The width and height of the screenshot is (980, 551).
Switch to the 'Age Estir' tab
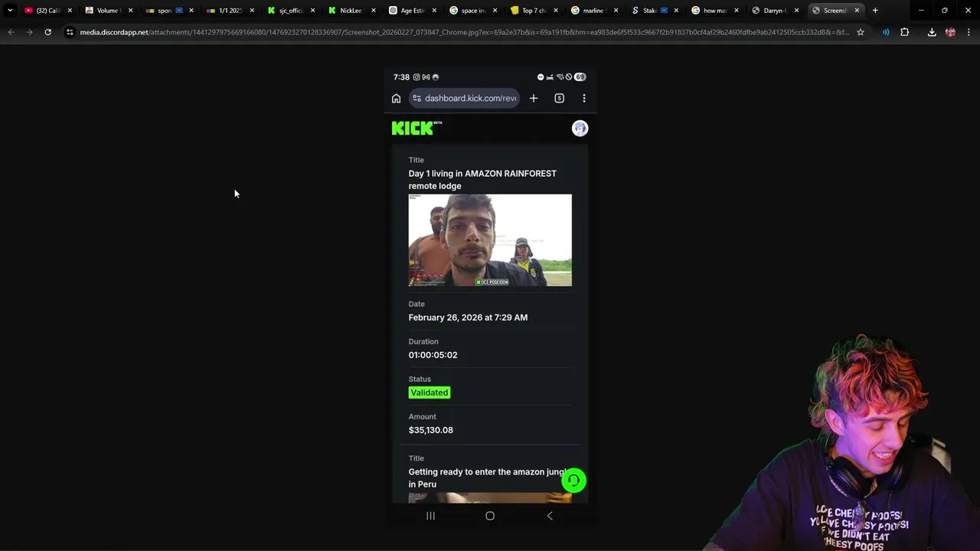pyautogui.click(x=413, y=11)
